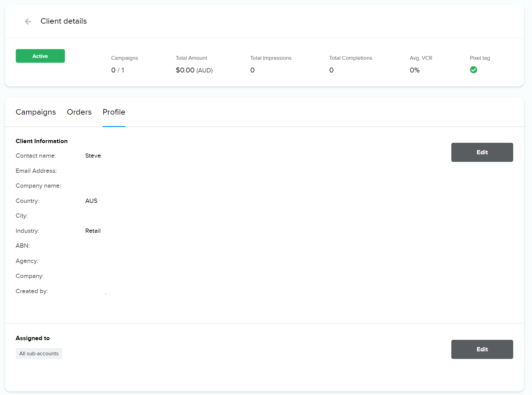Click the Country label

pyautogui.click(x=27, y=201)
